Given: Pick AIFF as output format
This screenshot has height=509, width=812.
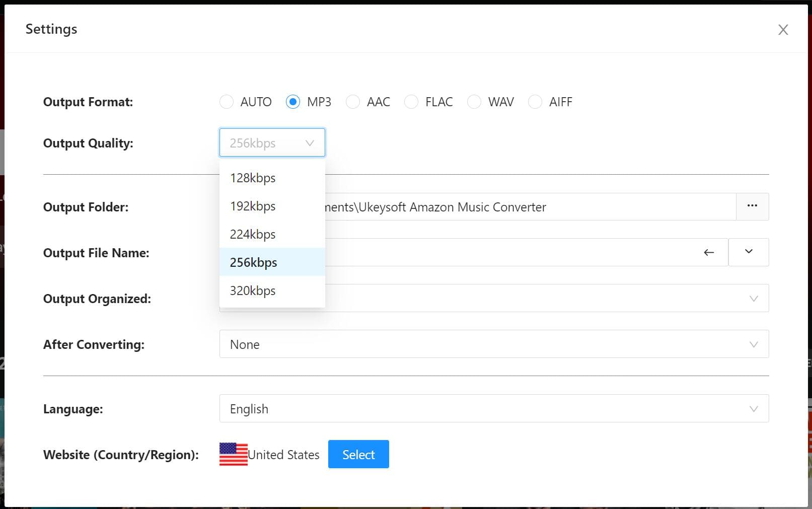Looking at the screenshot, I should point(535,102).
